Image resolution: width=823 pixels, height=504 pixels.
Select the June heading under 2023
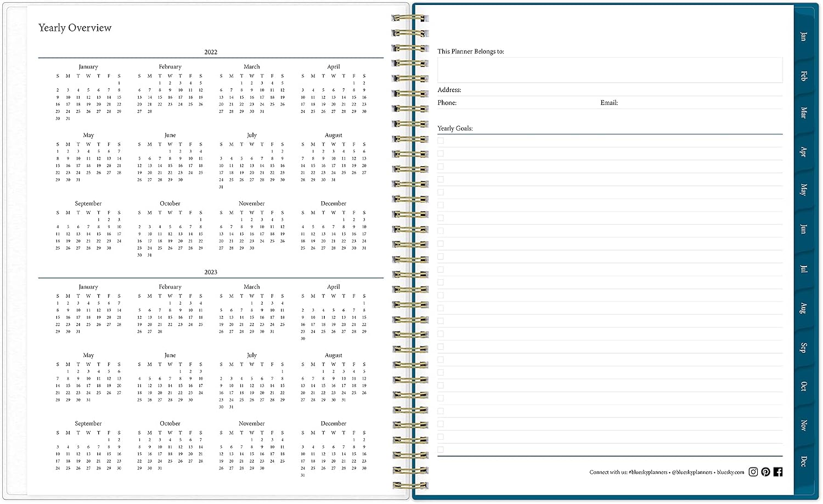[170, 355]
